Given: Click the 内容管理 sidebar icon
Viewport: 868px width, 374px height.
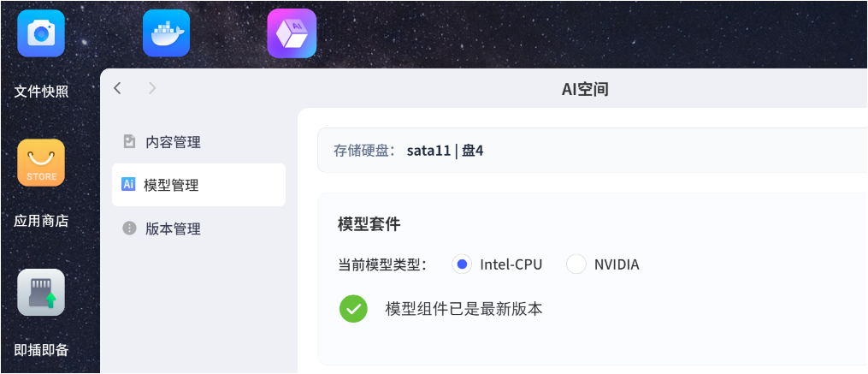Looking at the screenshot, I should 129,141.
